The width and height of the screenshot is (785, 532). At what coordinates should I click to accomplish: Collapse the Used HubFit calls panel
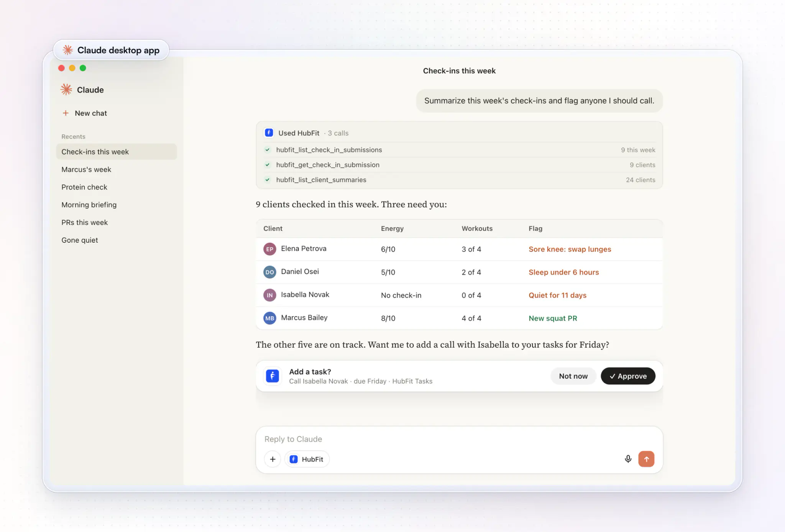459,133
